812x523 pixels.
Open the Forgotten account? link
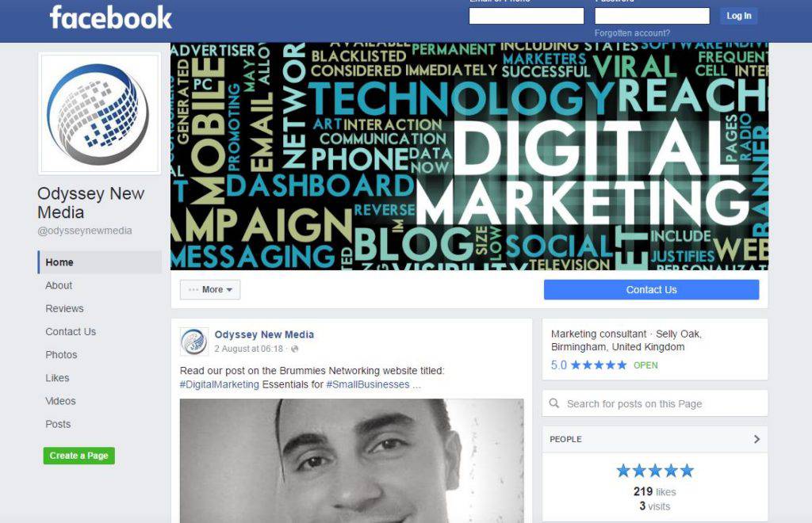pos(632,33)
